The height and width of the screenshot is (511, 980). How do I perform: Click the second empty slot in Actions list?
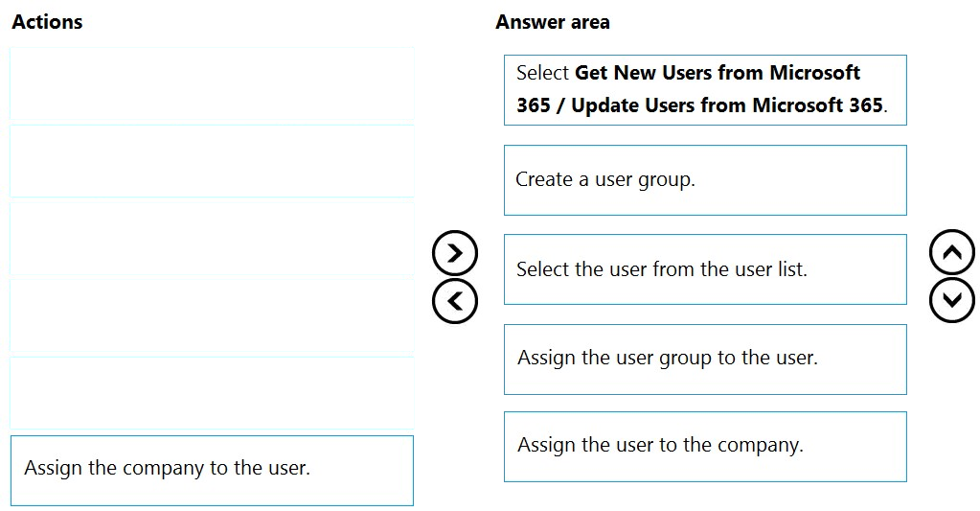pyautogui.click(x=212, y=161)
